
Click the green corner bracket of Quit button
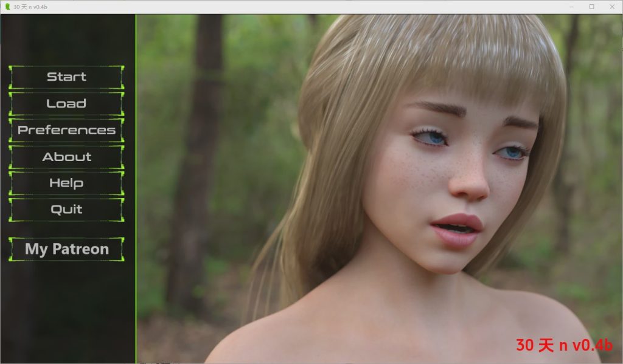[11, 200]
